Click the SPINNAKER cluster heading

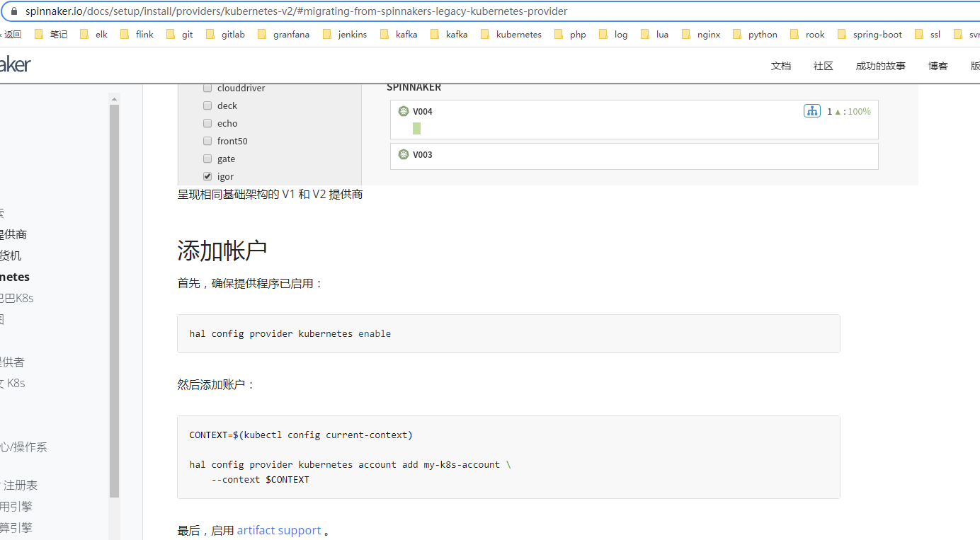(x=414, y=87)
